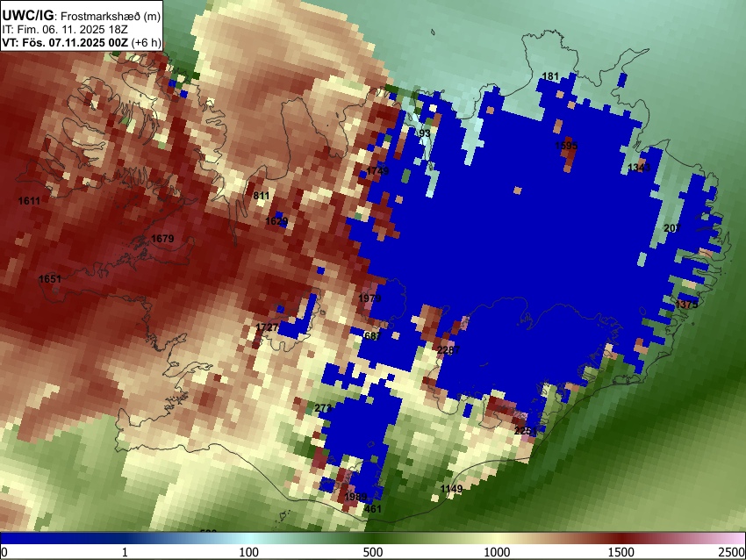Viewport: 746px width, 560px height.
Task: Click the 1611 map value label
Action: tap(29, 201)
